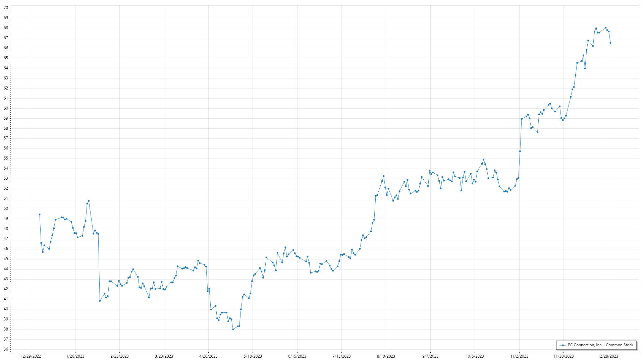Click the lowest data point near 38
Image resolution: width=644 pixels, height=362 pixels.
[x=233, y=329]
